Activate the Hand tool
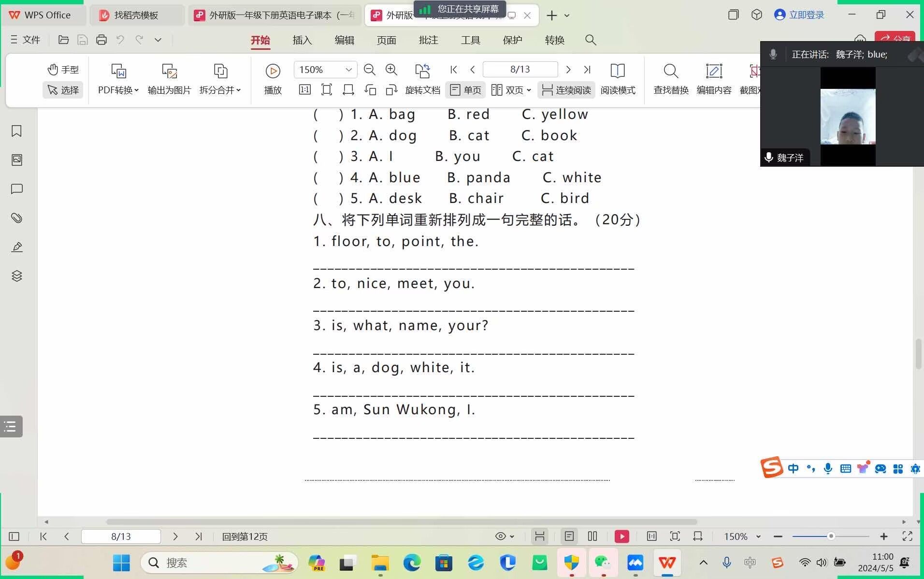Image resolution: width=924 pixels, height=579 pixels. tap(63, 70)
